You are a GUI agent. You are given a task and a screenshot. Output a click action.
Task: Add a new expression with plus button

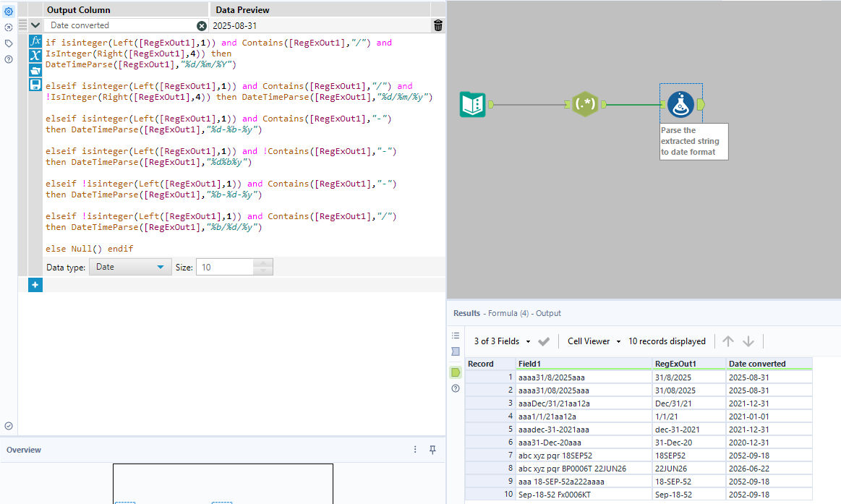point(35,285)
